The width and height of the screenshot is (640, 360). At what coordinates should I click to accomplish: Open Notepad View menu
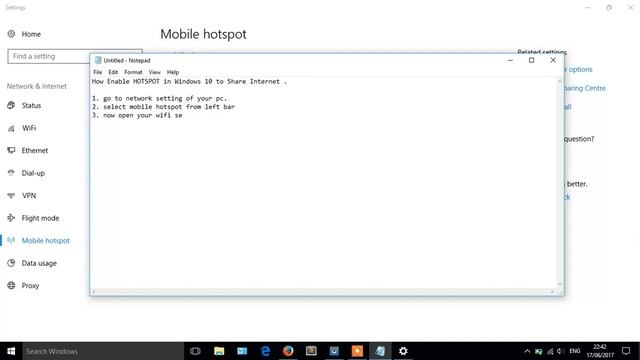[154, 72]
